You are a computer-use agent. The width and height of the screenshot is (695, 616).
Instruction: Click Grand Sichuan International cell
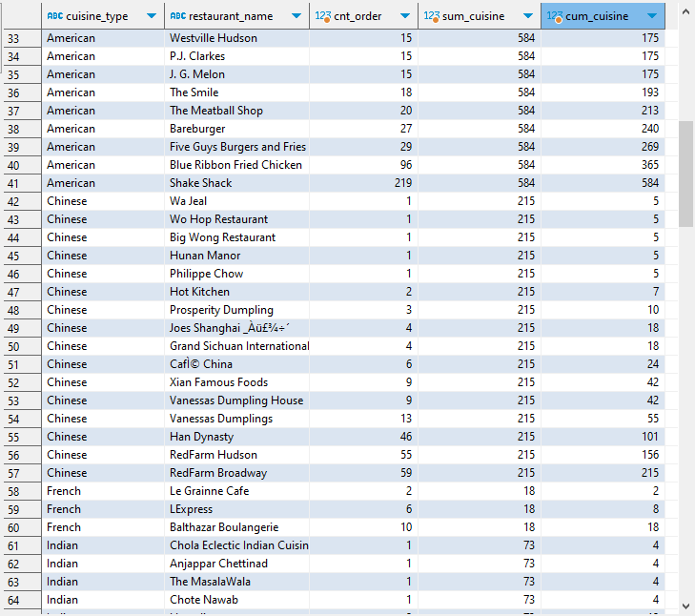236,346
